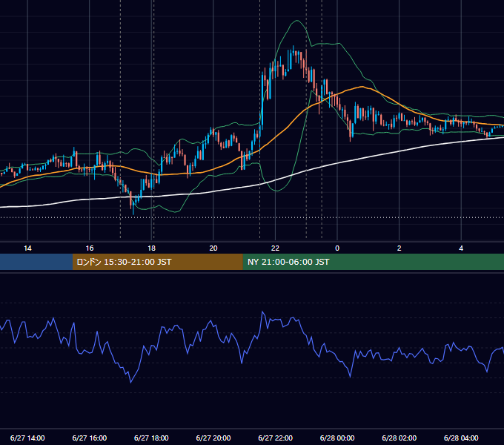Select the NY 21:00-06:00 JST session bar
The image size is (504, 445).
pos(373,262)
